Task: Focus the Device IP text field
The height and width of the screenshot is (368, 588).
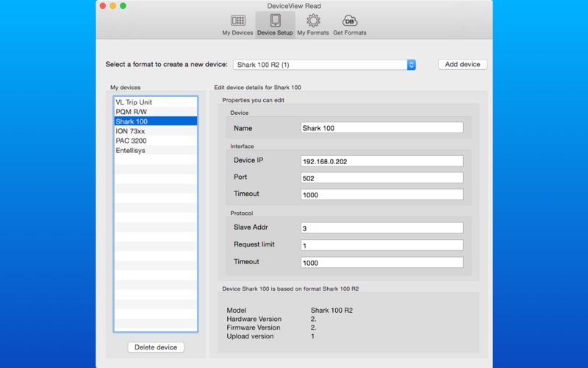Action: coord(381,161)
